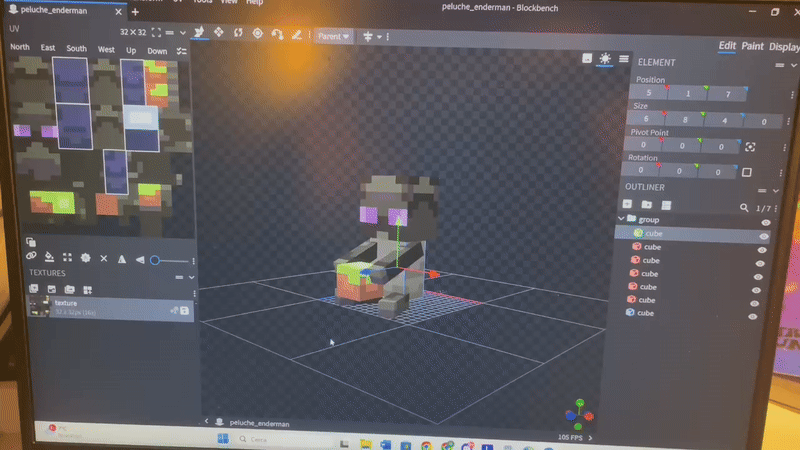Viewport: 800px width, 450px height.
Task: Select the North UV face tab
Action: (20, 47)
